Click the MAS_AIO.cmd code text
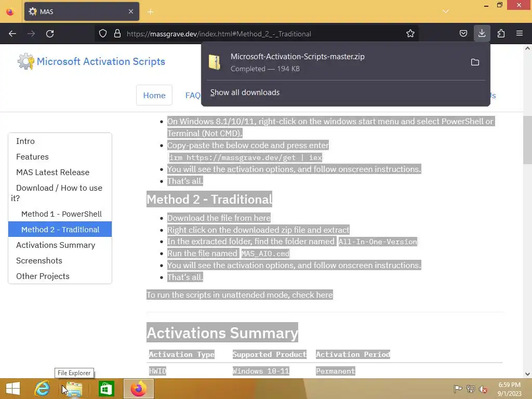 (265, 254)
